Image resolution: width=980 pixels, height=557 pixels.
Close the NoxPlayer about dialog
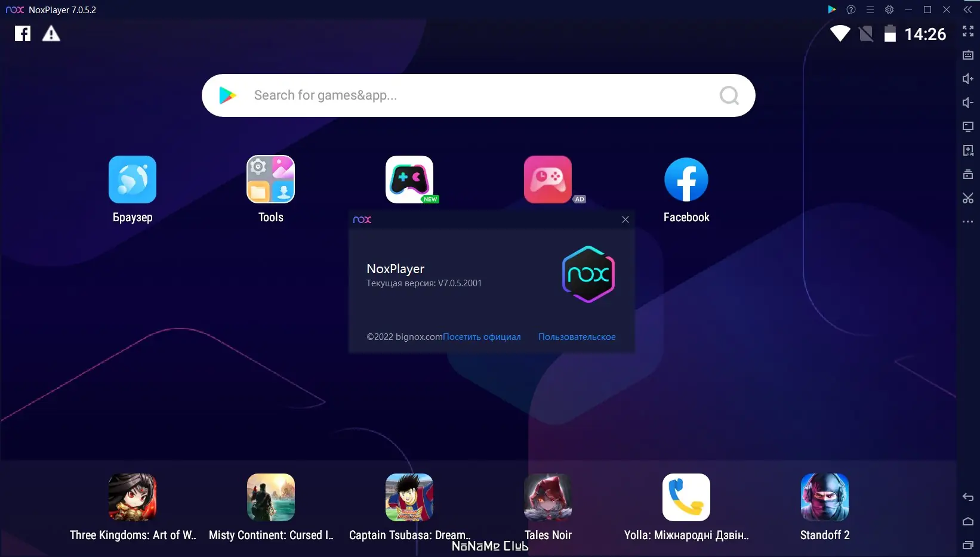tap(625, 219)
